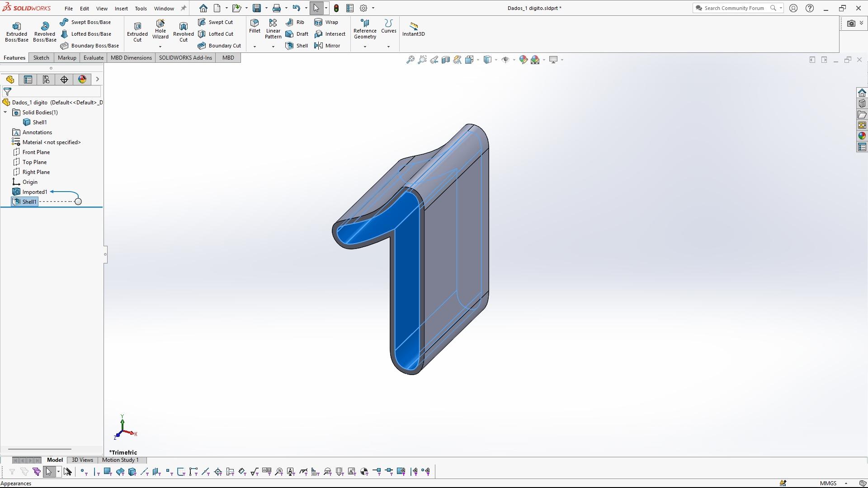Image resolution: width=868 pixels, height=488 pixels.
Task: Click the Boundary Cut tool
Action: 219,46
